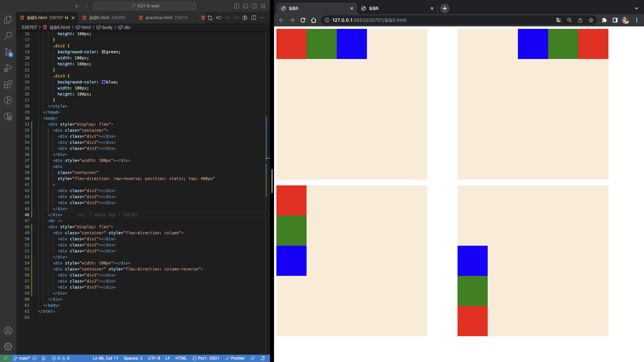644x362 pixels.
Task: Switch to the 실습6 browser tab
Action: 397,8
